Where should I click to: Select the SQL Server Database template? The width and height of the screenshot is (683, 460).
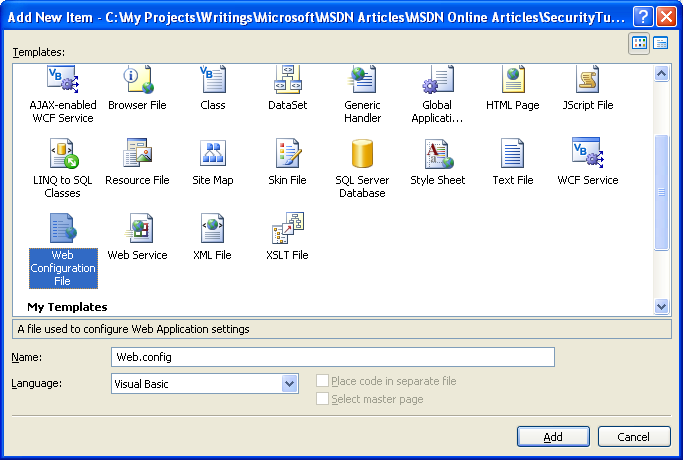click(362, 169)
